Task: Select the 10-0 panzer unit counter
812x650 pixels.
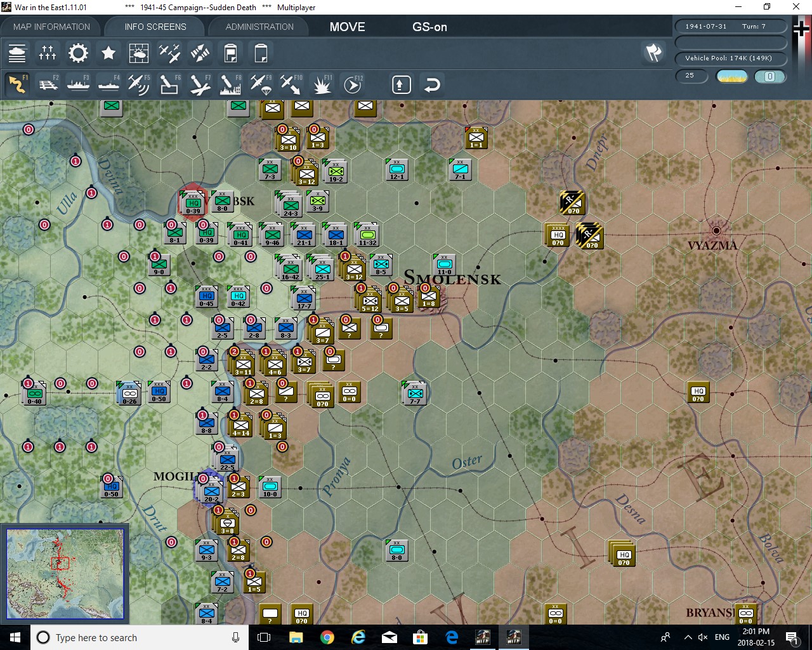Action: pos(270,487)
